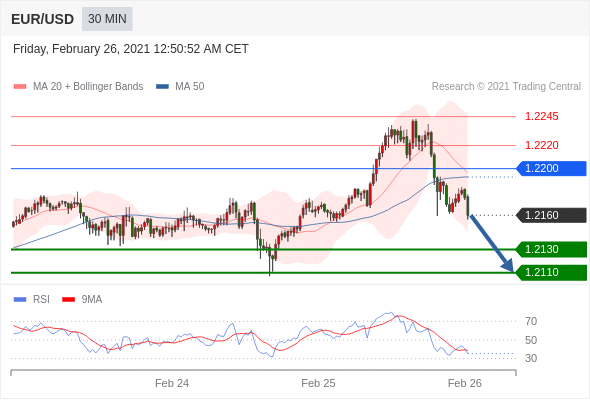This screenshot has width=590, height=400.
Task: Click the pink MA 20 legend swatch
Action: click(20, 87)
